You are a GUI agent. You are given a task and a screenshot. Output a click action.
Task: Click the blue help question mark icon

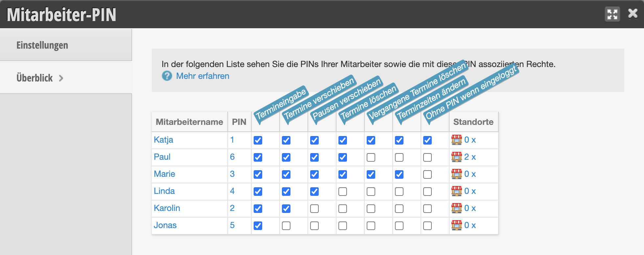click(167, 76)
